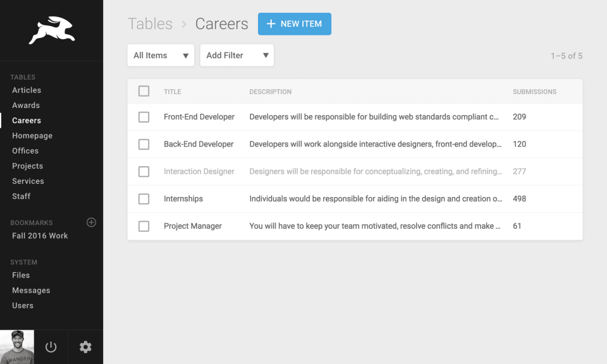Navigate to the Articles table
The height and width of the screenshot is (364, 607).
pos(27,90)
